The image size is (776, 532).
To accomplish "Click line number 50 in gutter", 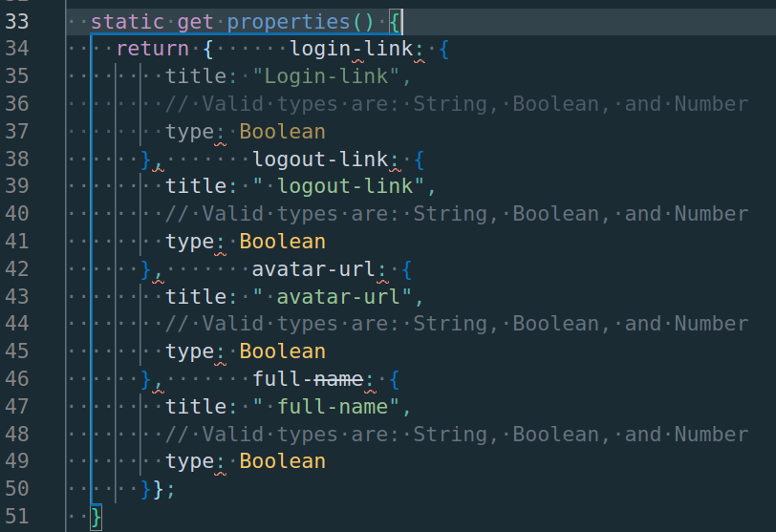I will [17, 489].
